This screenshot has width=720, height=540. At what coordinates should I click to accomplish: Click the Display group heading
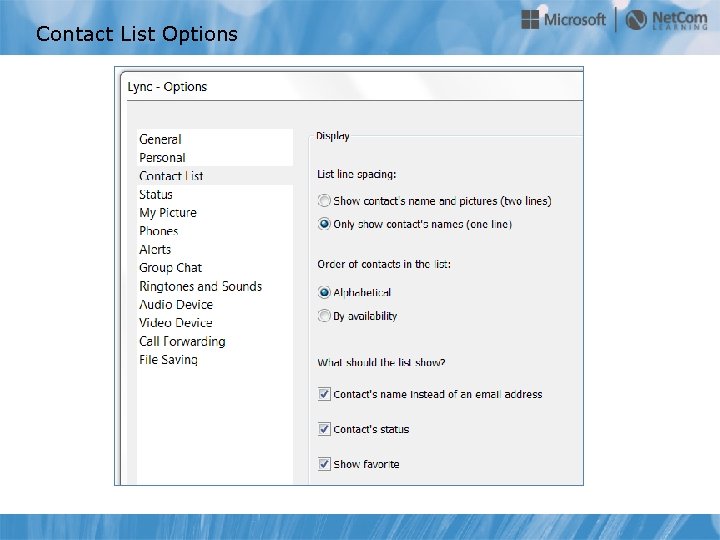click(333, 136)
